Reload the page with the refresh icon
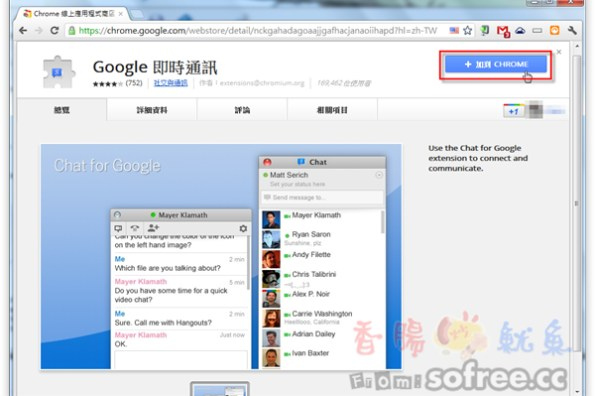This screenshot has width=595, height=396. point(54,30)
